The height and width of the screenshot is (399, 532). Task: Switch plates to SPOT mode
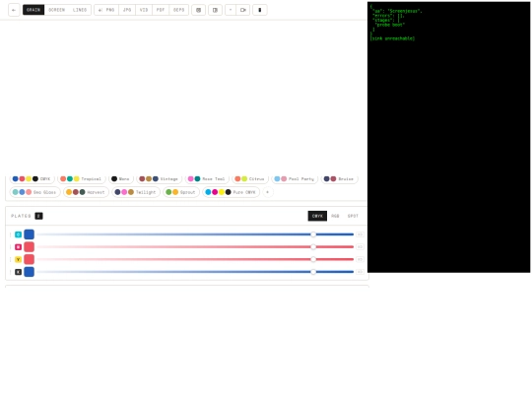(353, 216)
